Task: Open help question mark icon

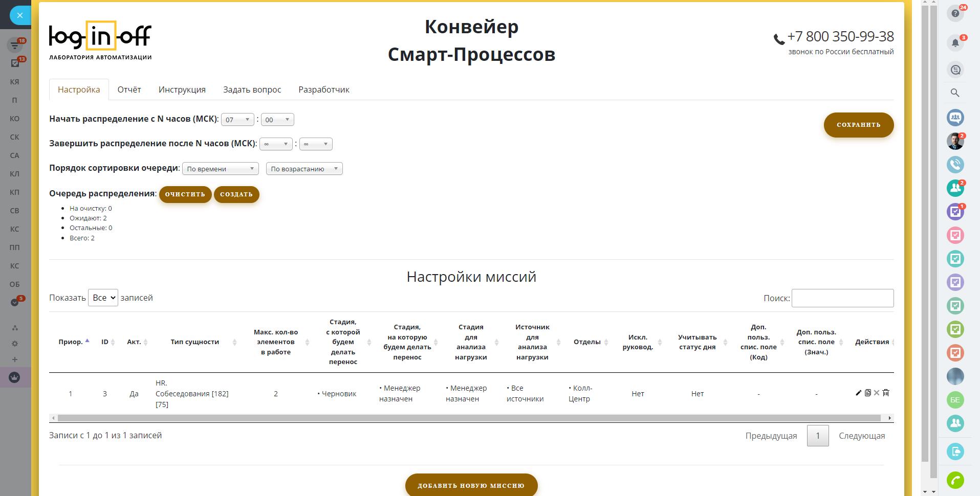Action: 955,14
